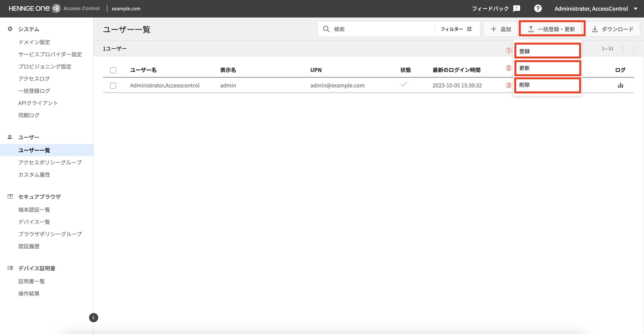
Task: Select 更新 from the bulk menu
Action: click(x=547, y=68)
